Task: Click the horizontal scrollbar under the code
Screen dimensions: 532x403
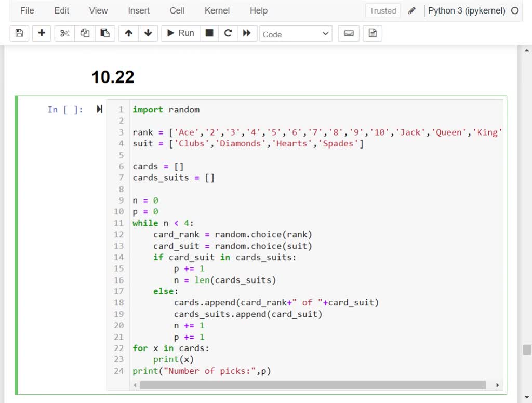Action: click(312, 385)
